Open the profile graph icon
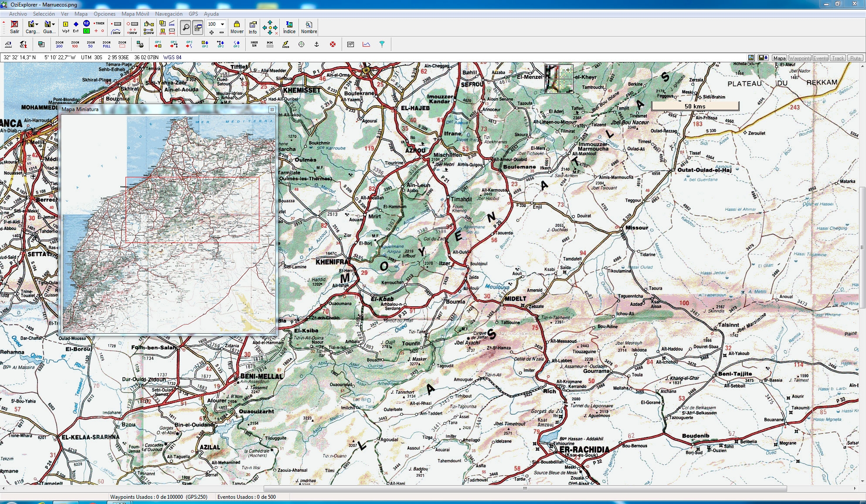The width and height of the screenshot is (866, 504). click(x=366, y=44)
